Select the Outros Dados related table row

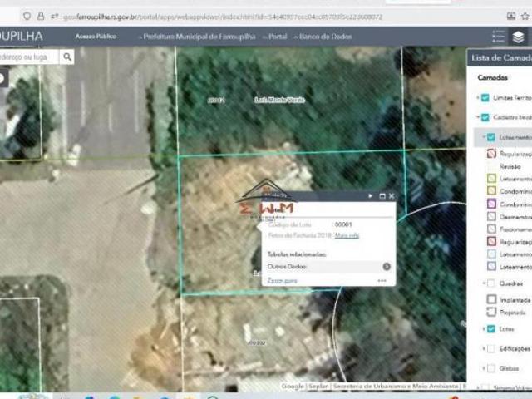click(x=329, y=267)
